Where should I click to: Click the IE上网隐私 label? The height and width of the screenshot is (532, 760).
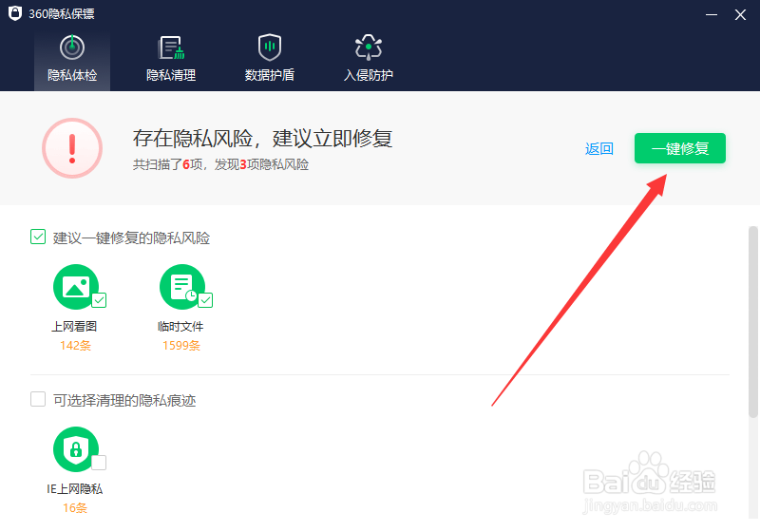(x=75, y=489)
